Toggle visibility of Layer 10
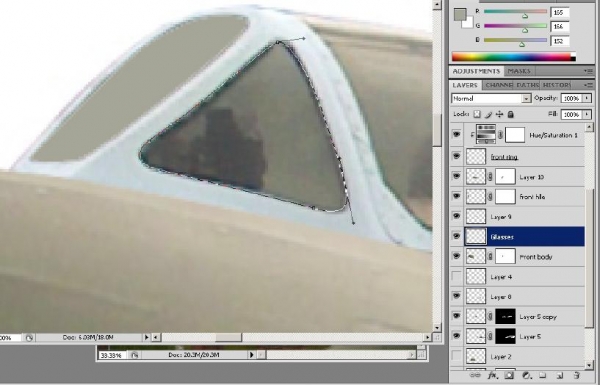The height and width of the screenshot is (385, 600). (456, 176)
